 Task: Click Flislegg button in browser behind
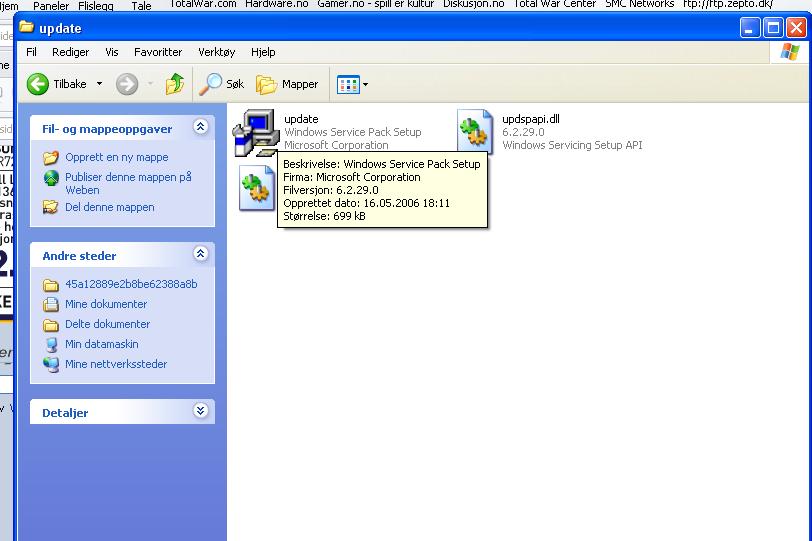[x=96, y=6]
